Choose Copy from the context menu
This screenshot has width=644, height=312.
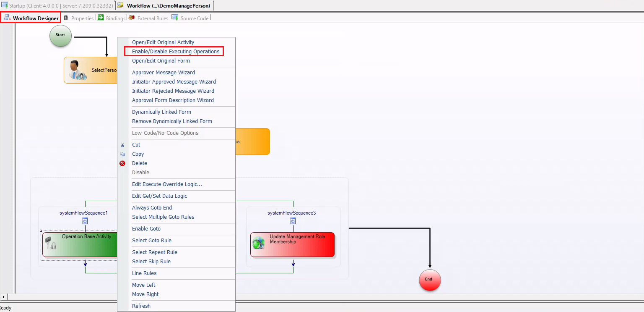point(138,154)
